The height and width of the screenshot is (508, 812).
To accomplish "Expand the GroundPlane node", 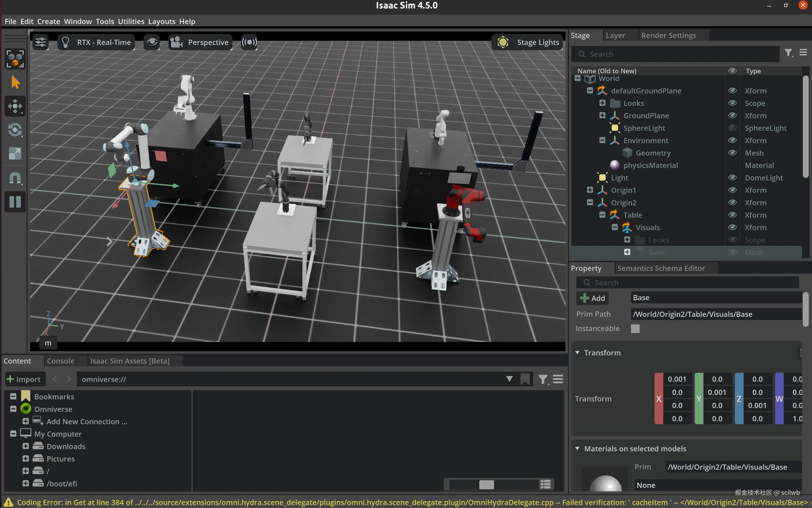I will coord(602,116).
